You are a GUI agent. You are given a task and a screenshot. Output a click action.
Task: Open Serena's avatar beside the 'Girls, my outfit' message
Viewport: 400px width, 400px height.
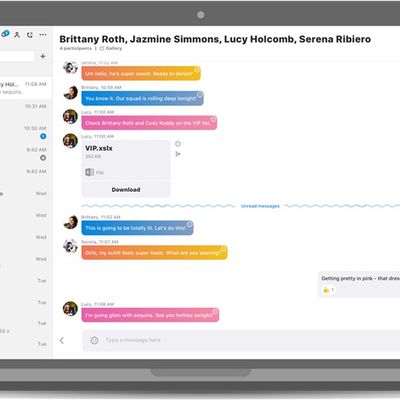(x=70, y=247)
